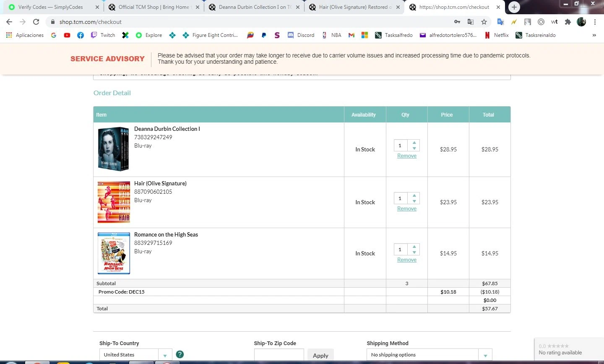The height and width of the screenshot is (364, 604).
Task: Click the address bar URL
Action: [91, 22]
